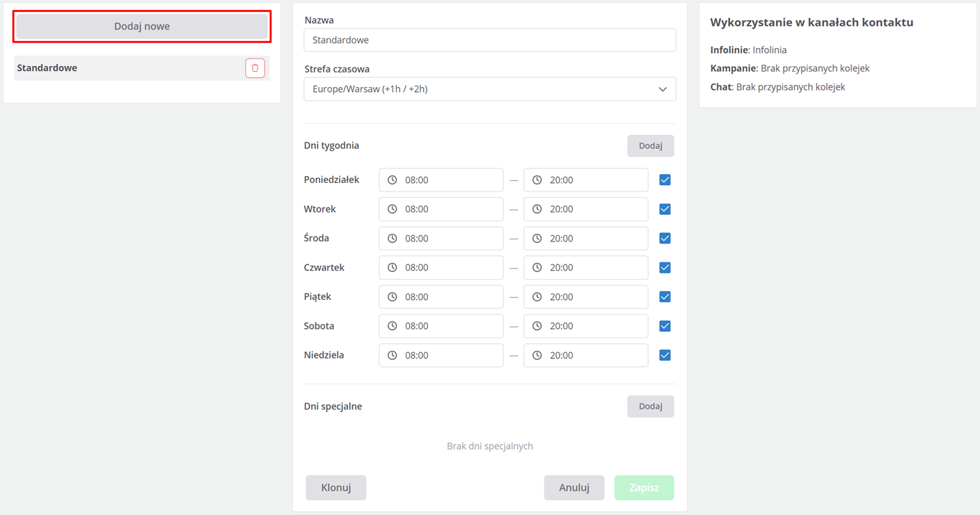Open the Strefa czasowa dropdown
Screen dimensions: 980x515
480,89
